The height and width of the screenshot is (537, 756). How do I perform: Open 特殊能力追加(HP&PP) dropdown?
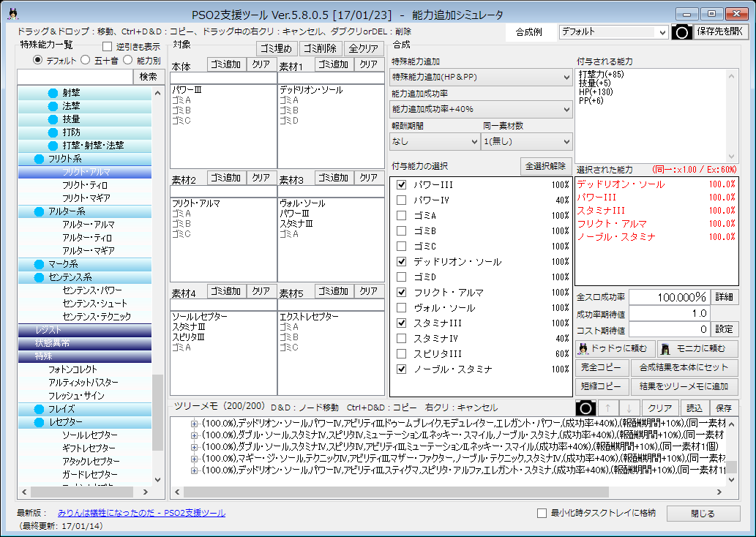[481, 77]
